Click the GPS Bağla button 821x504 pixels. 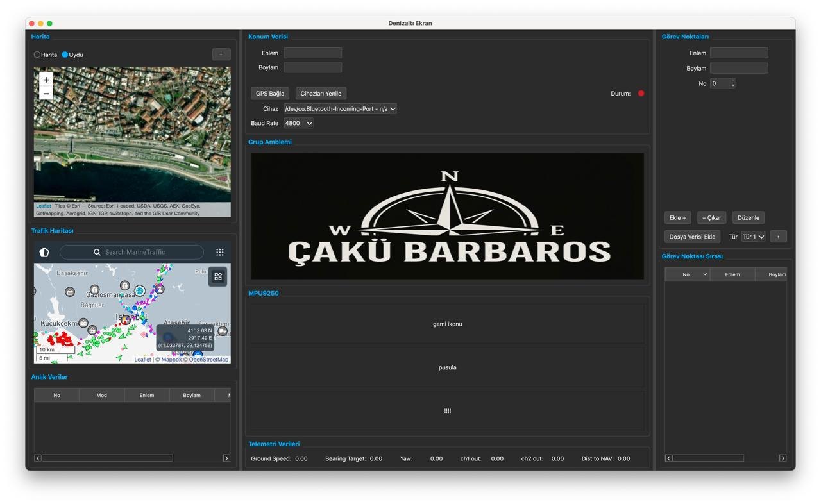tap(270, 94)
